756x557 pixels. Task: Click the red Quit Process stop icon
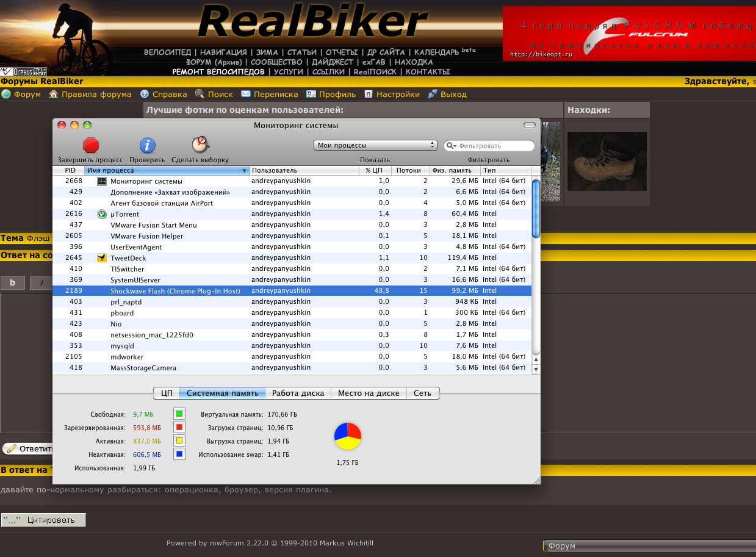point(90,145)
